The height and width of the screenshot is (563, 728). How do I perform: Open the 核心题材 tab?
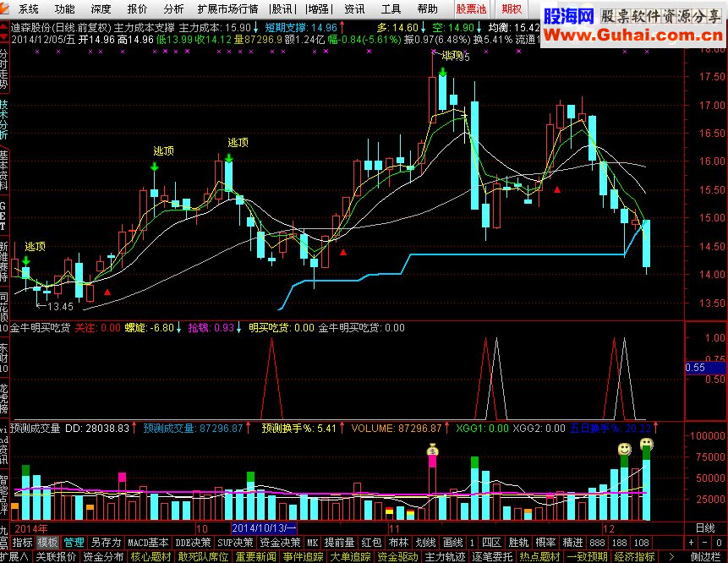pyautogui.click(x=151, y=556)
